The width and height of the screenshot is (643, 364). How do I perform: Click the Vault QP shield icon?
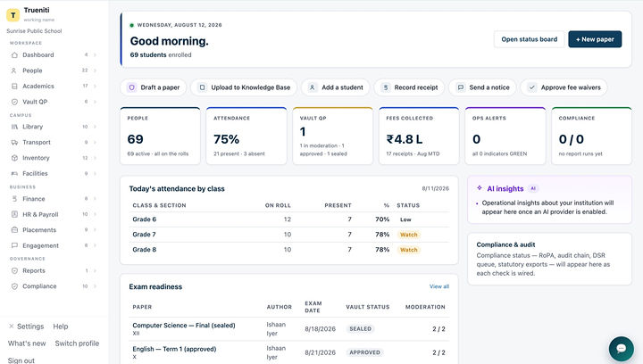pyautogui.click(x=14, y=102)
